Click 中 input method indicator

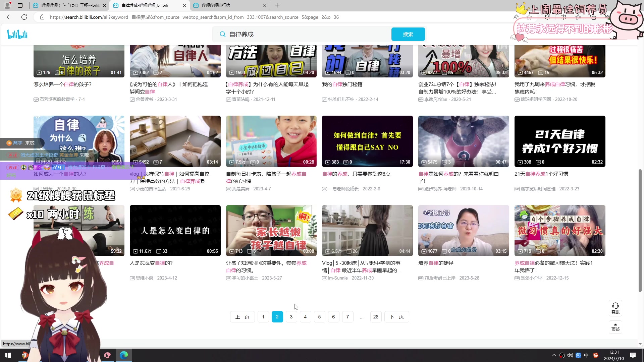[586, 355]
